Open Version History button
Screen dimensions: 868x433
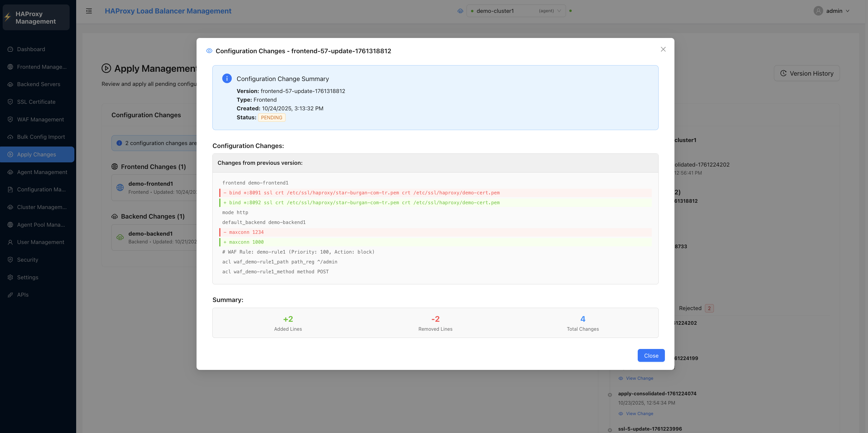point(807,73)
